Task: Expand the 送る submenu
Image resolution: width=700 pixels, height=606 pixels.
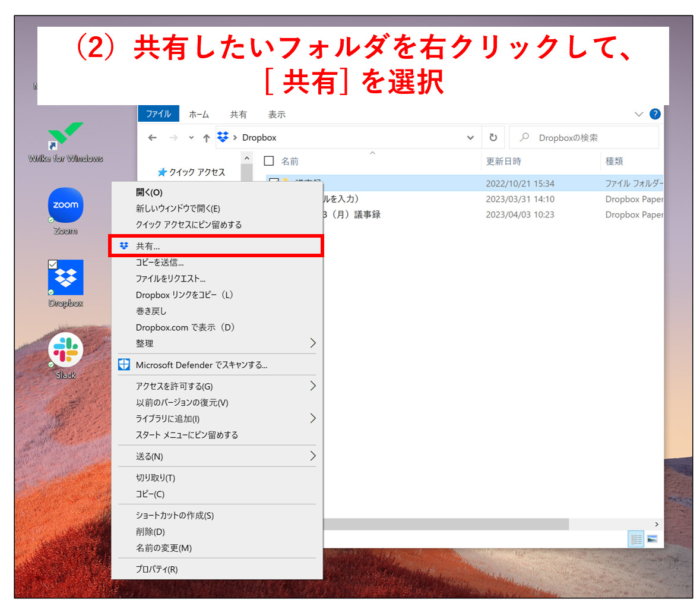Action: 312,456
